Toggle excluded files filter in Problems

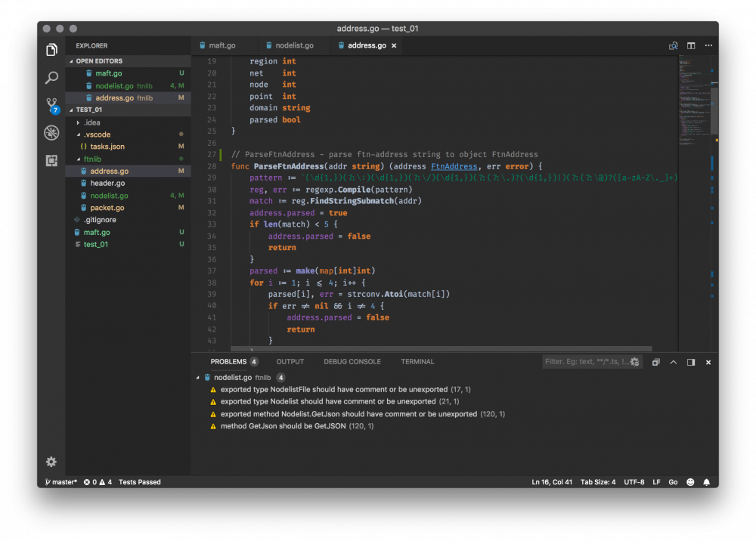(635, 362)
